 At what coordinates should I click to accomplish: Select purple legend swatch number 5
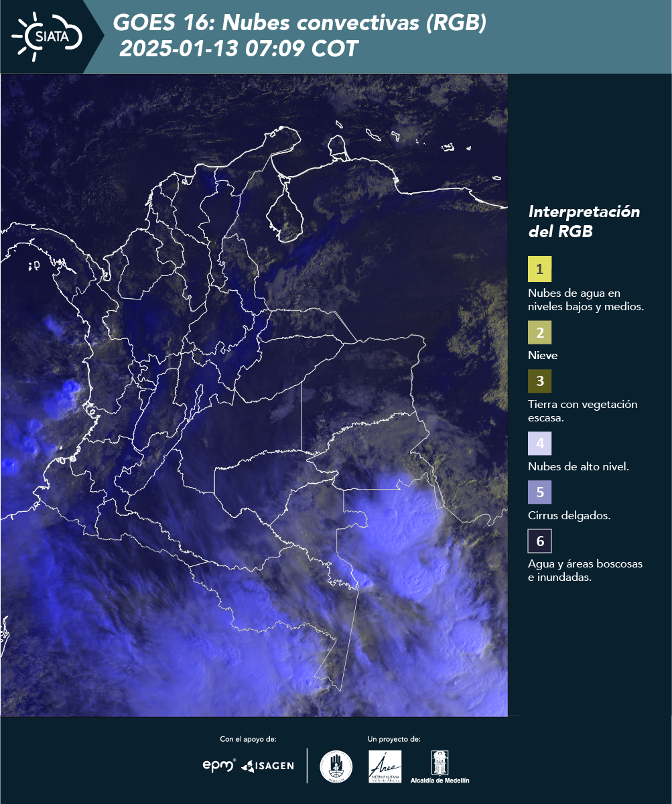[539, 492]
